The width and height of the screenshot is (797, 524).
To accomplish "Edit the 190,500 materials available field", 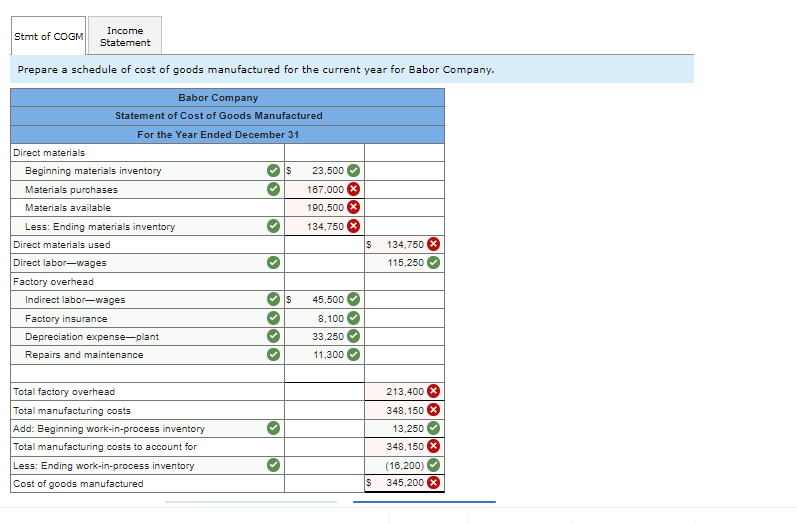I will tap(324, 207).
